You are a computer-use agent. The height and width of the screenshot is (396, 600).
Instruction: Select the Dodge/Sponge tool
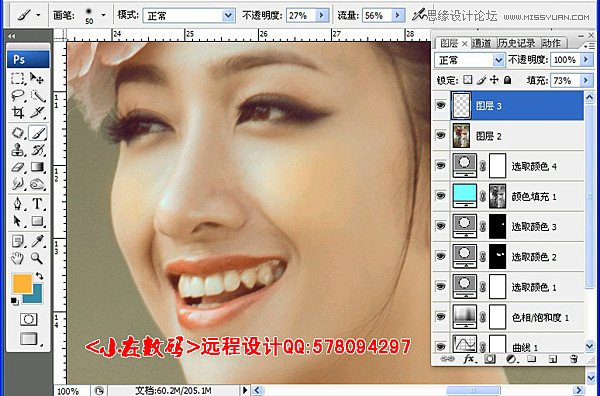(37, 184)
